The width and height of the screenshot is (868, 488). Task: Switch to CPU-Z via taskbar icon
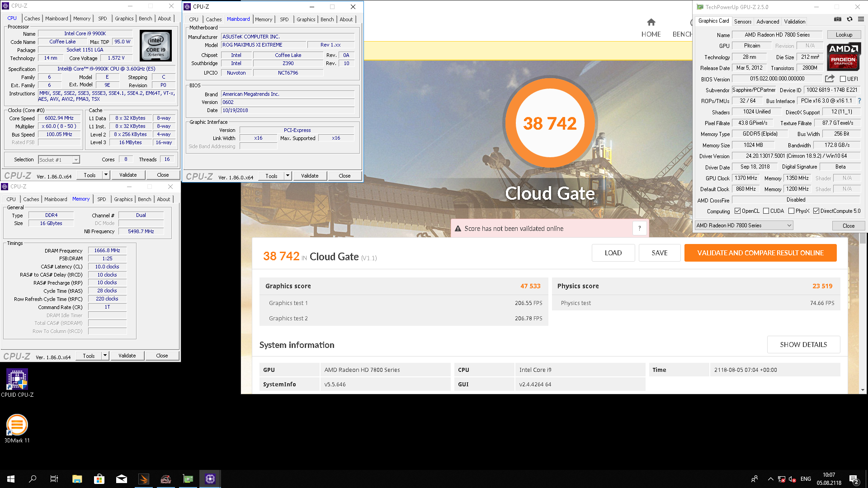click(x=210, y=479)
